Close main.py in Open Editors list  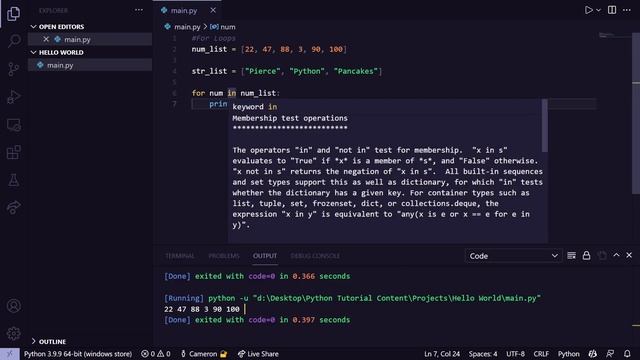coord(46,39)
